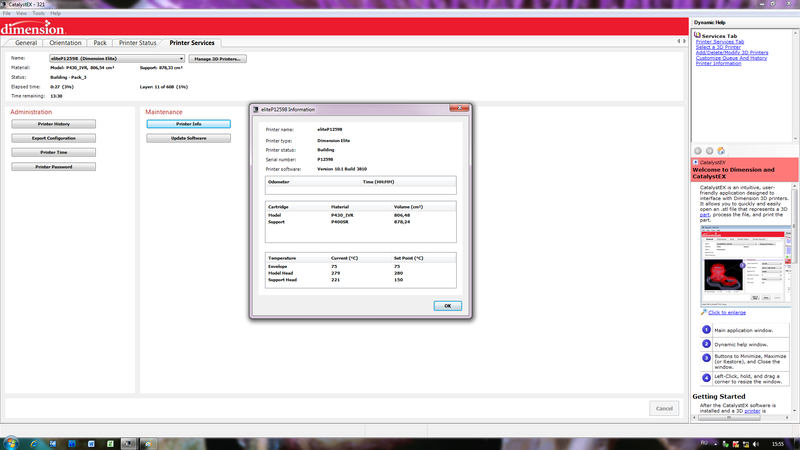Viewport: 800px width, 450px height.
Task: Select the Support cartridge row P400SR
Action: pyautogui.click(x=360, y=222)
